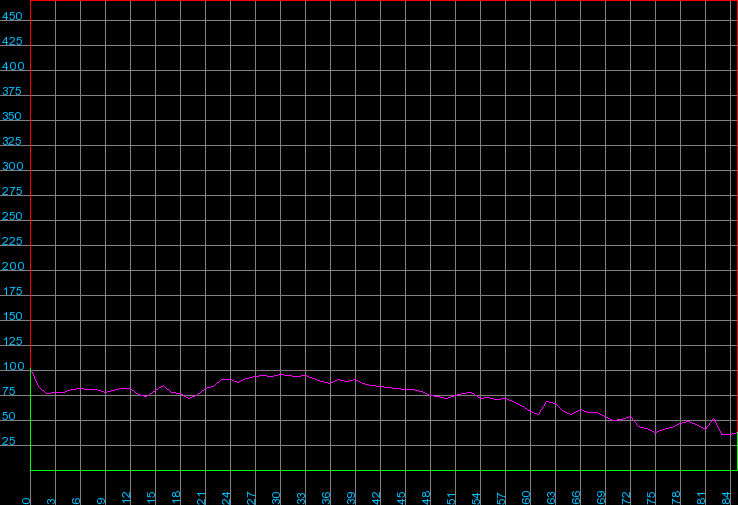The image size is (738, 505).
Task: Click the 18 horizontal axis label
Action: tap(176, 498)
